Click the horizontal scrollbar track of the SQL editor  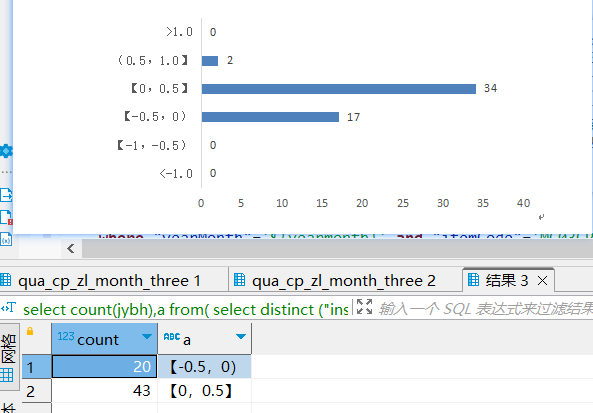pyautogui.click(x=337, y=248)
